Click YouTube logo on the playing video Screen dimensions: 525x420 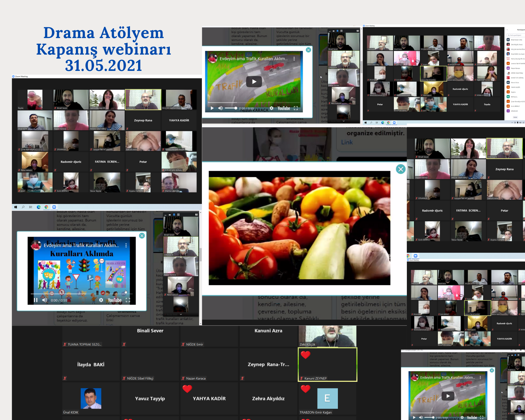114,300
